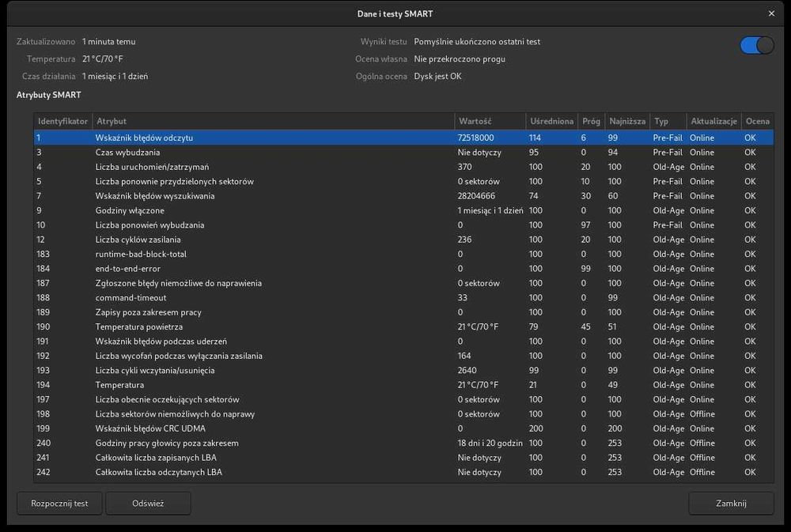Screen dimensions: 791x532
Task: Select row Liczba ponowień wybudzania
Action: (403, 225)
